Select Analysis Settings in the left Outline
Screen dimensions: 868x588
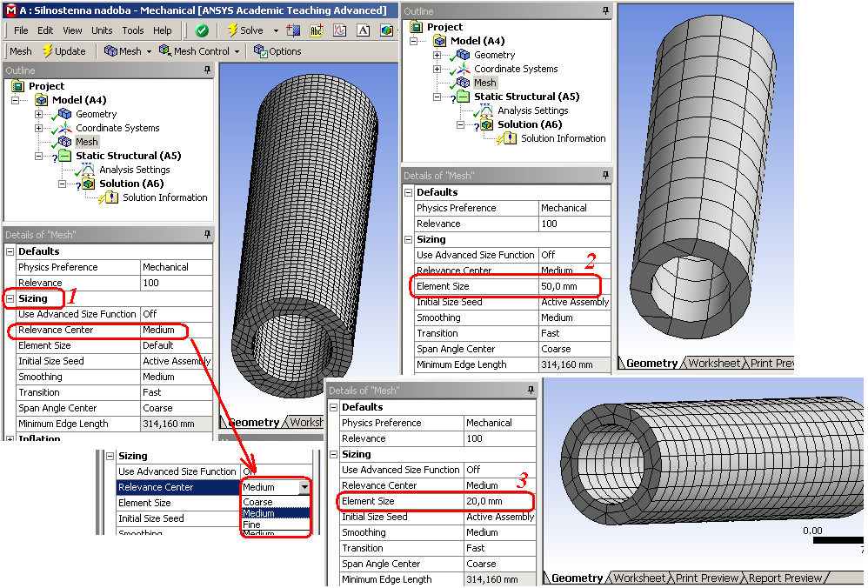tap(135, 170)
